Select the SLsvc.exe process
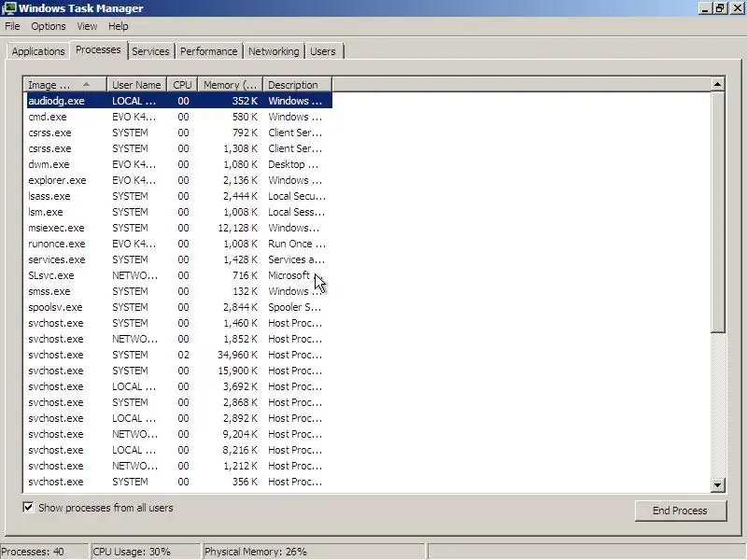This screenshot has height=560, width=747. click(179, 275)
